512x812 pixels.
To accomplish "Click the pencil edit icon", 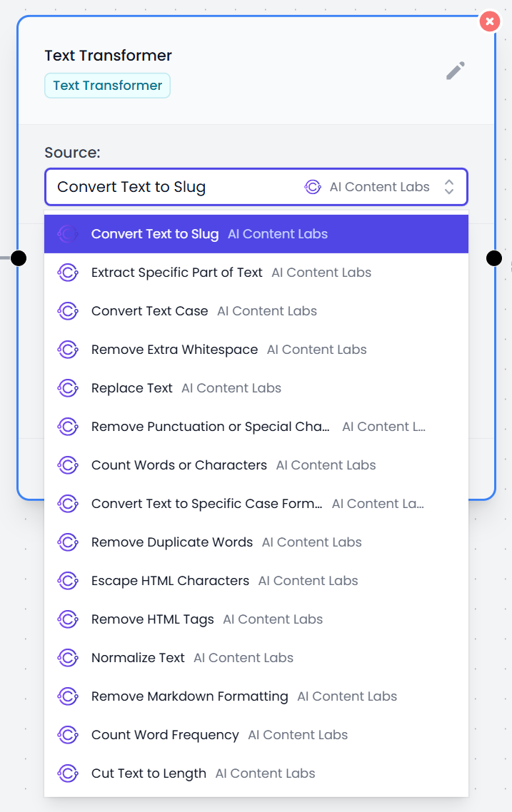I will point(456,71).
